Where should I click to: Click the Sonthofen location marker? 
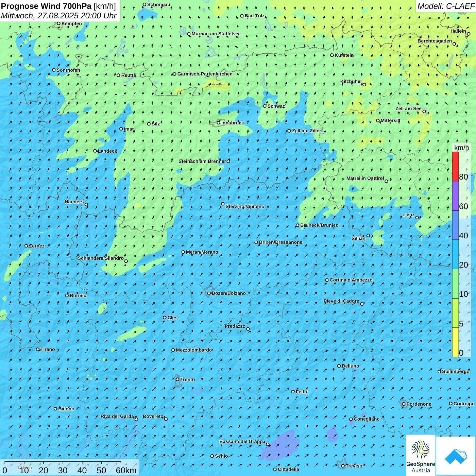[54, 70]
